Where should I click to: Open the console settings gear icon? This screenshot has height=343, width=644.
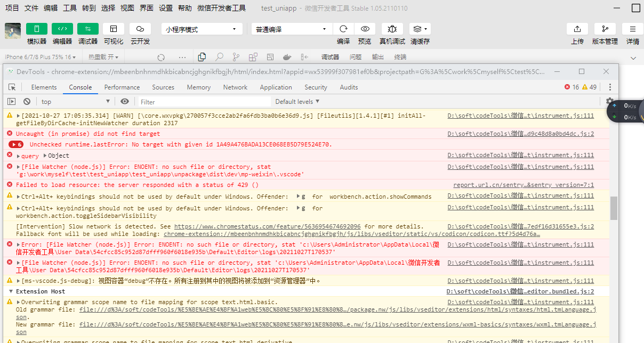pos(610,101)
